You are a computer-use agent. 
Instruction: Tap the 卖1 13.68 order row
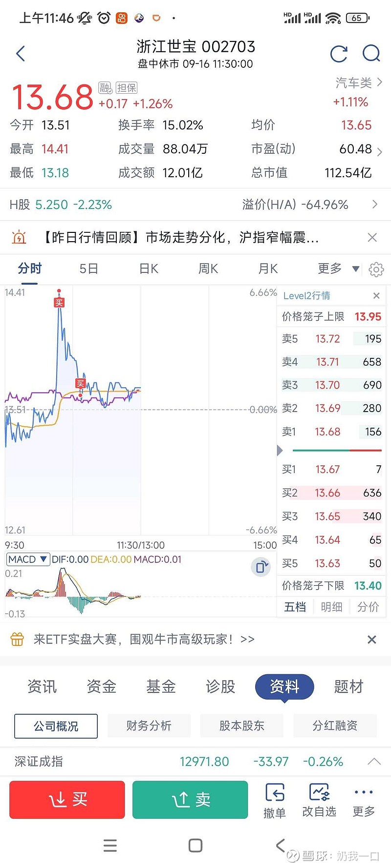(x=331, y=432)
